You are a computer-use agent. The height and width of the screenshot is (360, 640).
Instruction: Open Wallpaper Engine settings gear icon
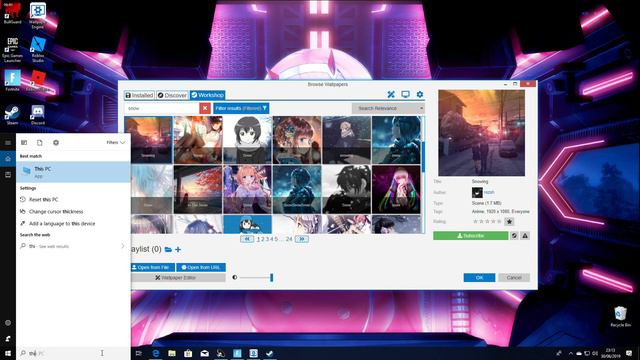(420, 94)
